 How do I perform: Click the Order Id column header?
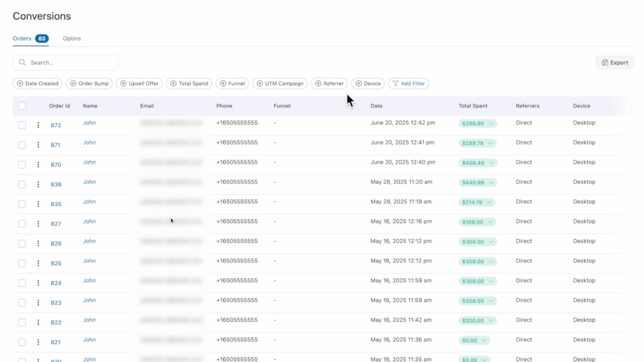tap(60, 106)
